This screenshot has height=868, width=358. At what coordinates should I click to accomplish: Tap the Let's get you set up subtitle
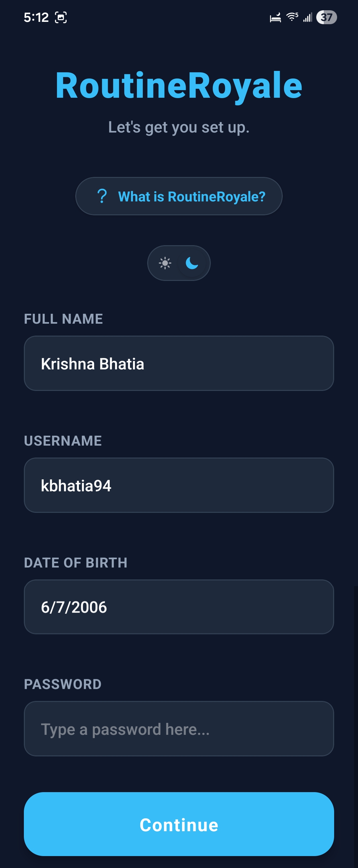[179, 127]
